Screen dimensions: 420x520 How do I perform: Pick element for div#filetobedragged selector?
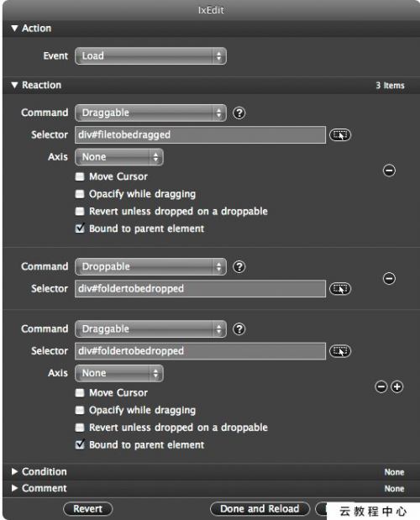coord(339,135)
